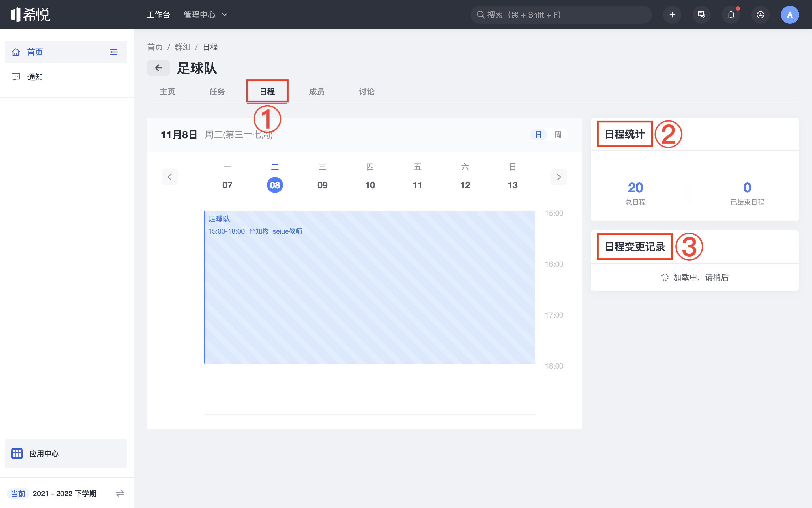The width and height of the screenshot is (812, 508).
Task: Click the 2021 - 2022 下学期 semester selector
Action: coord(65,494)
